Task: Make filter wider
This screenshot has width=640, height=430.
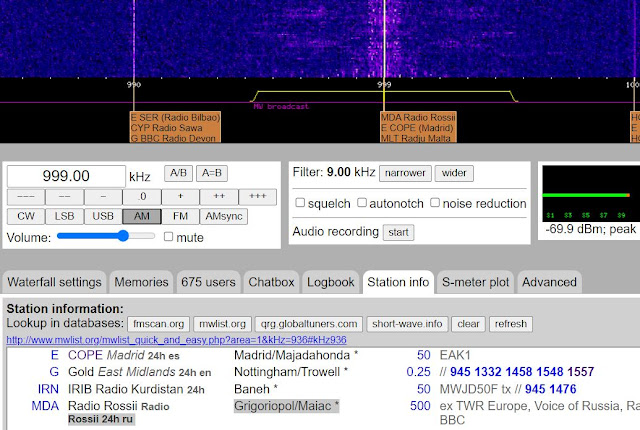Action: 454,173
